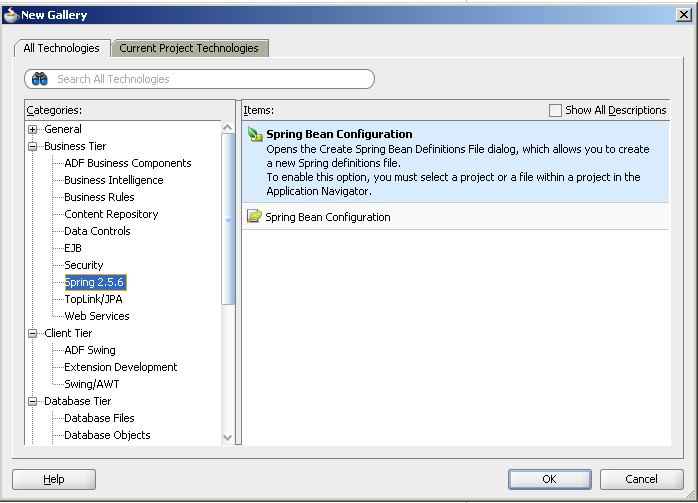
Task: Collapse the Client Tier category
Action: [33, 334]
